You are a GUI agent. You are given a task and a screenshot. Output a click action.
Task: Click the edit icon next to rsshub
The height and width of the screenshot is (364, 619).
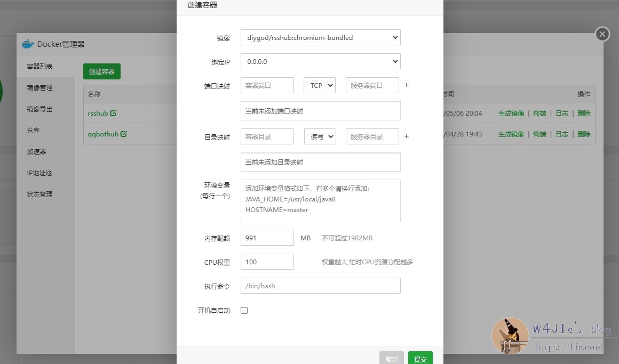(113, 114)
